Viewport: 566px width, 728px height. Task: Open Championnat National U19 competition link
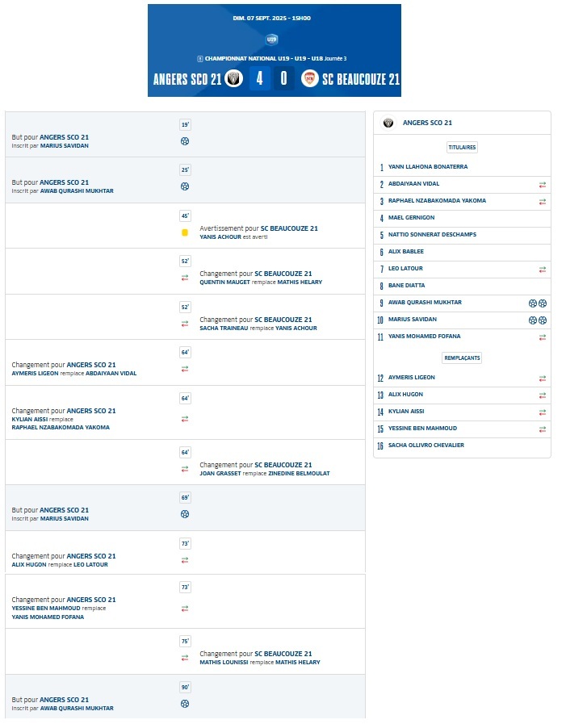[276, 58]
